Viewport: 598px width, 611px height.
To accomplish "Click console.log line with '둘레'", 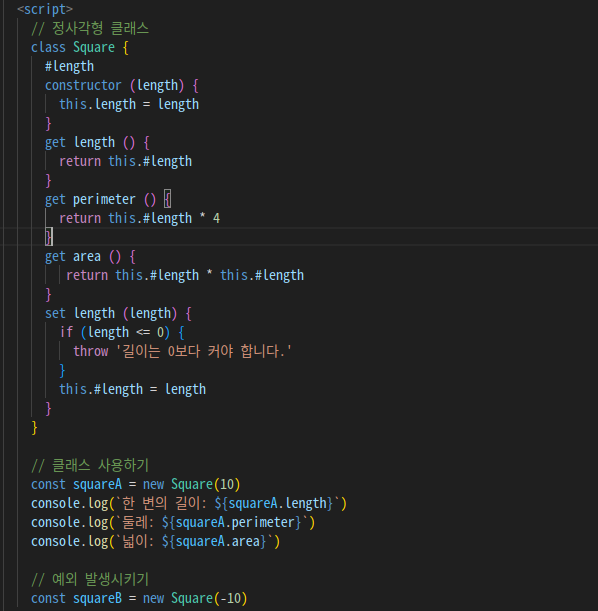I will tap(173, 523).
